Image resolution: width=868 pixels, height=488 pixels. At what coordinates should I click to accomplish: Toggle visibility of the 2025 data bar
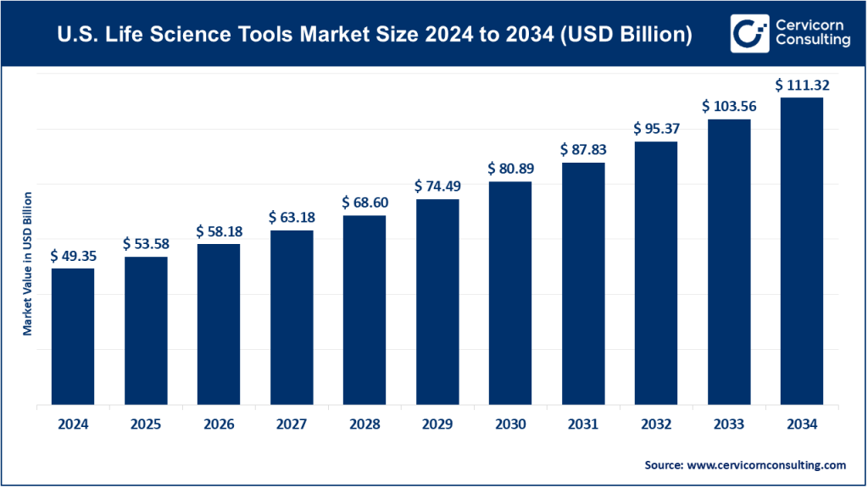pos(146,335)
